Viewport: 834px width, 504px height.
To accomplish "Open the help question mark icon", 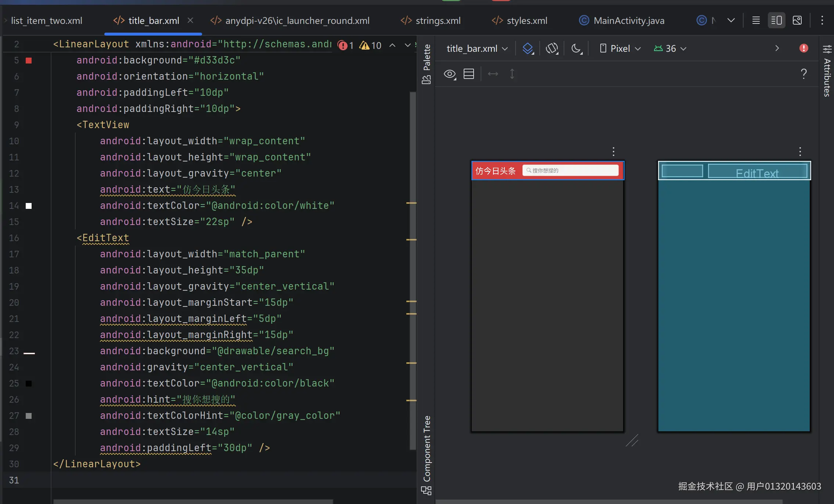I will [804, 74].
